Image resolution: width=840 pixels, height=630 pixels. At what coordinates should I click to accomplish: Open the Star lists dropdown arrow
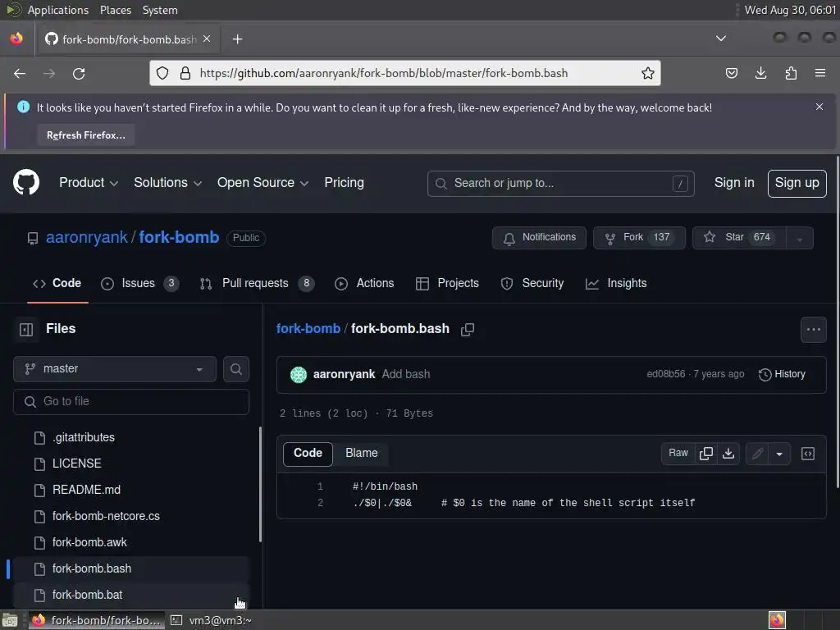[799, 238]
